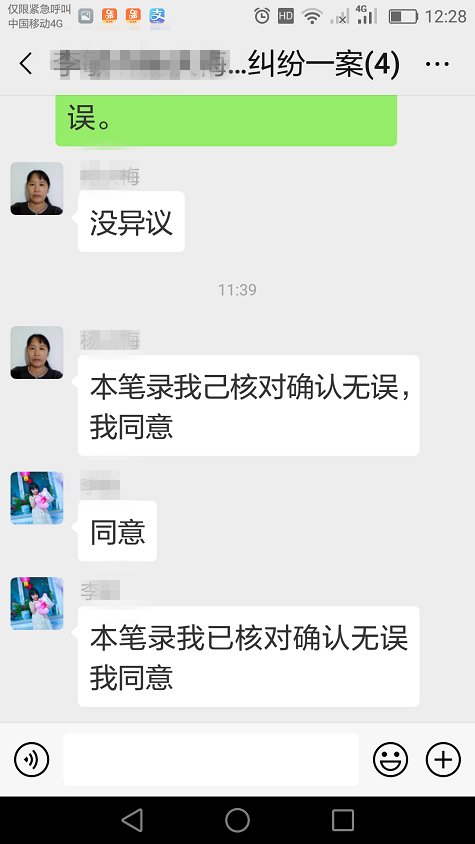Viewport: 475px width, 844px height.
Task: Go back using the header back arrow
Action: (x=26, y=64)
